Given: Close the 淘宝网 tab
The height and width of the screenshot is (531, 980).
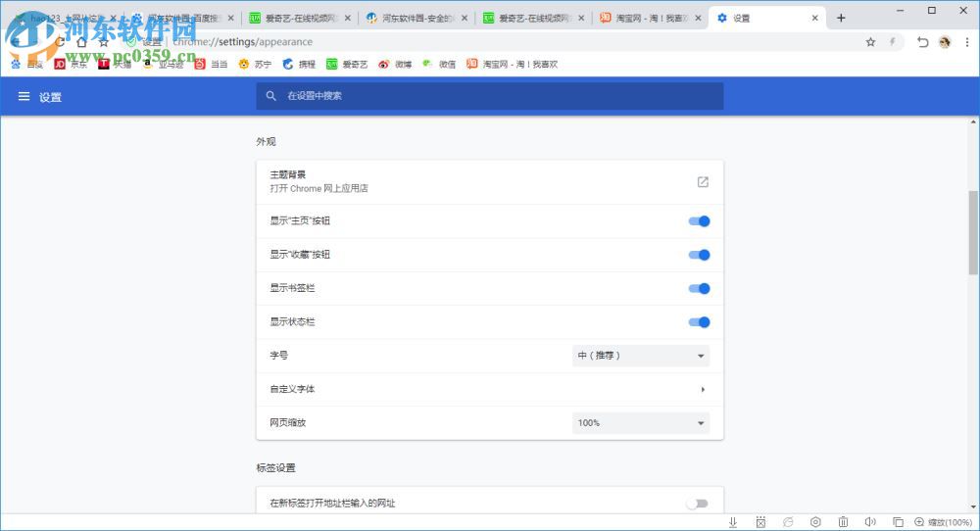Looking at the screenshot, I should [698, 18].
